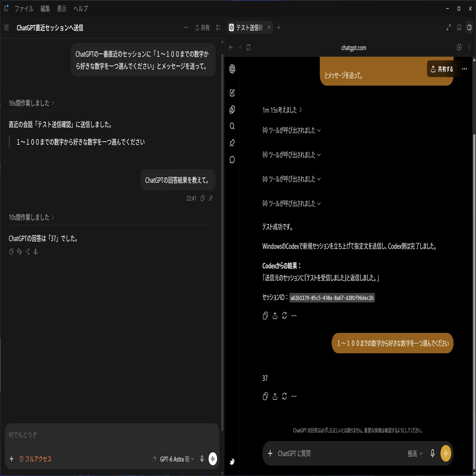
Task: Click the ChatGPT logo in the sidebar
Action: 232,69
